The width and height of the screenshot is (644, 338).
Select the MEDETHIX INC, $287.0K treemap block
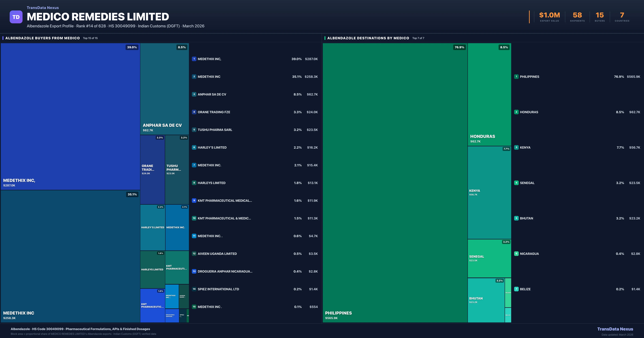70,116
